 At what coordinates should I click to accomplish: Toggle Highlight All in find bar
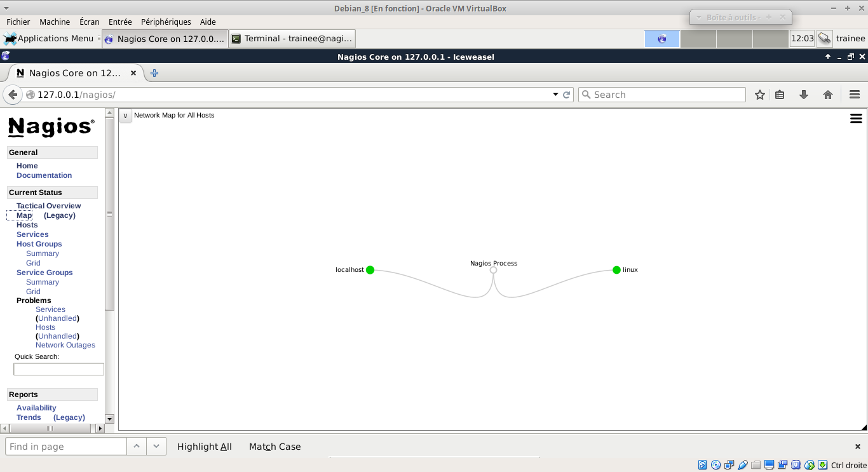point(205,447)
